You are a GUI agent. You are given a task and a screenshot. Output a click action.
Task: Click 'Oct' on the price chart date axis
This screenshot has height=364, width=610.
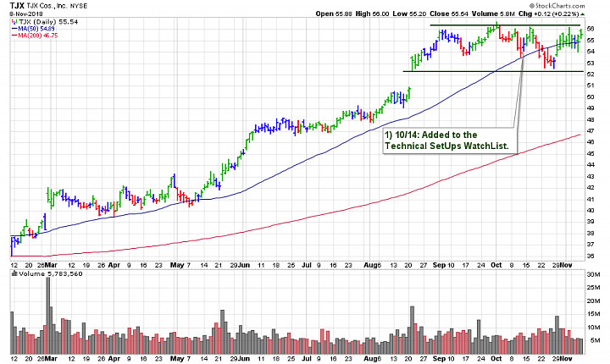pyautogui.click(x=496, y=265)
